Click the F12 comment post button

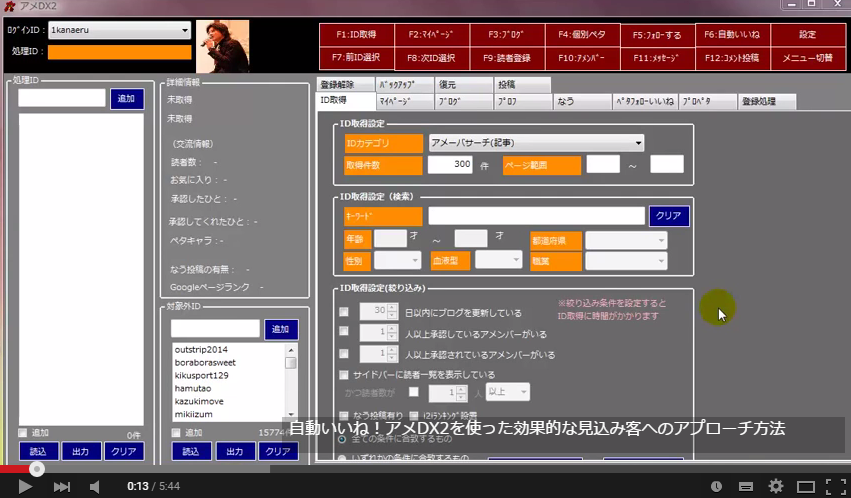[732, 58]
